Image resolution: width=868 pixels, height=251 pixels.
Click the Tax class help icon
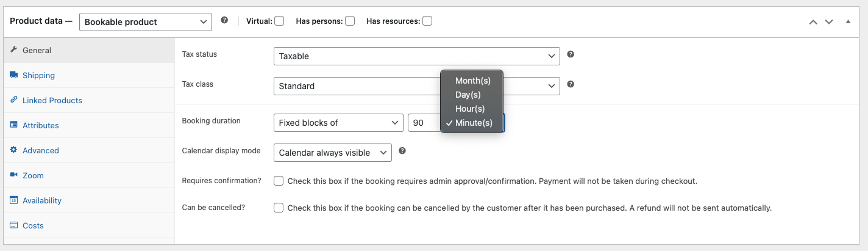pos(571,84)
